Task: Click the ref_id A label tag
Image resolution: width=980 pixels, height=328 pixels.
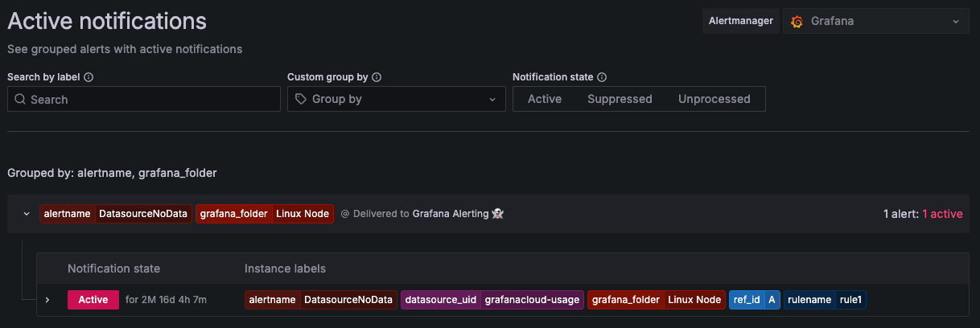Action: point(755,300)
